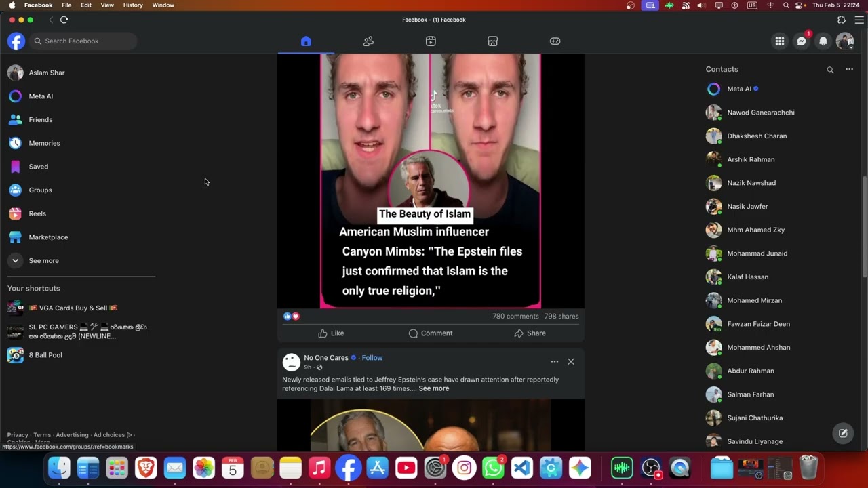Image resolution: width=868 pixels, height=488 pixels.
Task: Open the Ad choices footer link
Action: click(x=113, y=435)
